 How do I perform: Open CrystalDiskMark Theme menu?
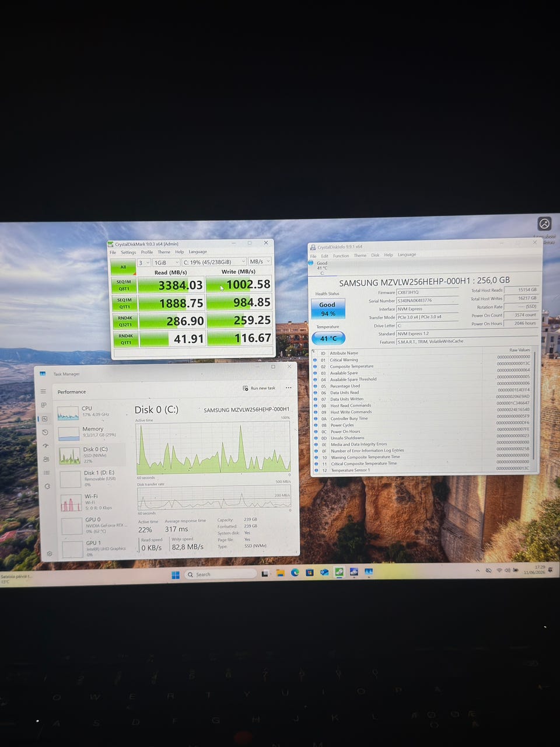point(164,252)
